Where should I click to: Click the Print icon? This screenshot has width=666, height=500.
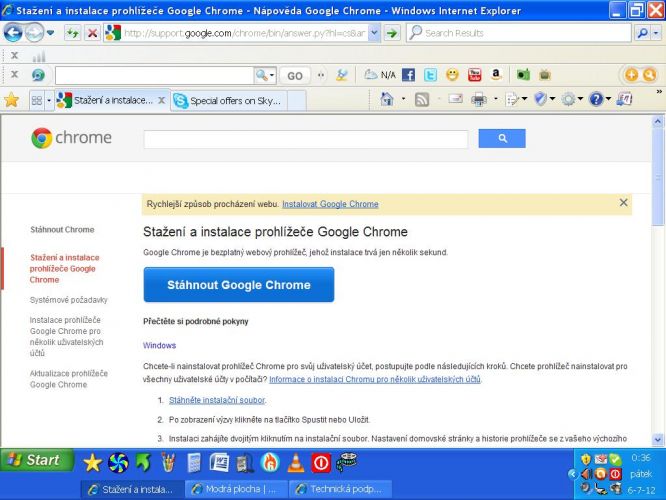tap(479, 99)
